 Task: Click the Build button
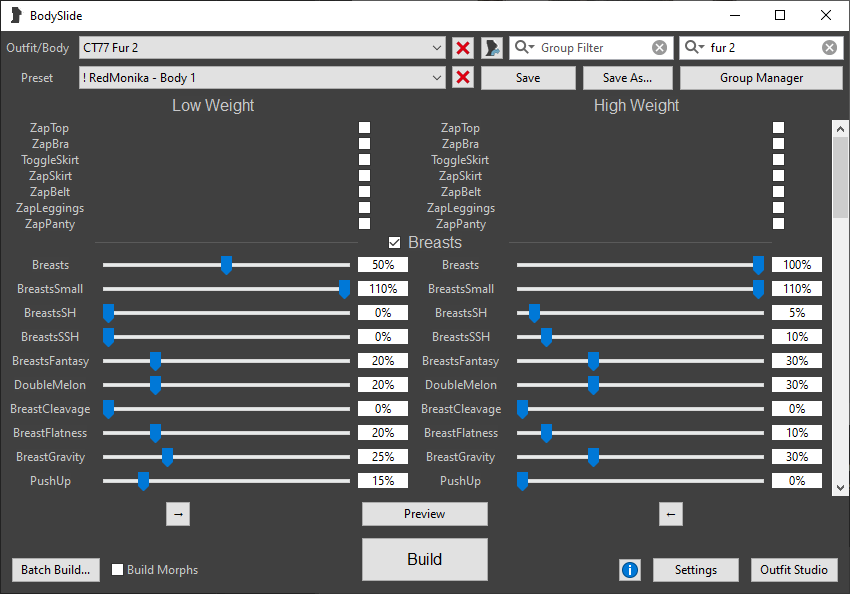(x=424, y=559)
